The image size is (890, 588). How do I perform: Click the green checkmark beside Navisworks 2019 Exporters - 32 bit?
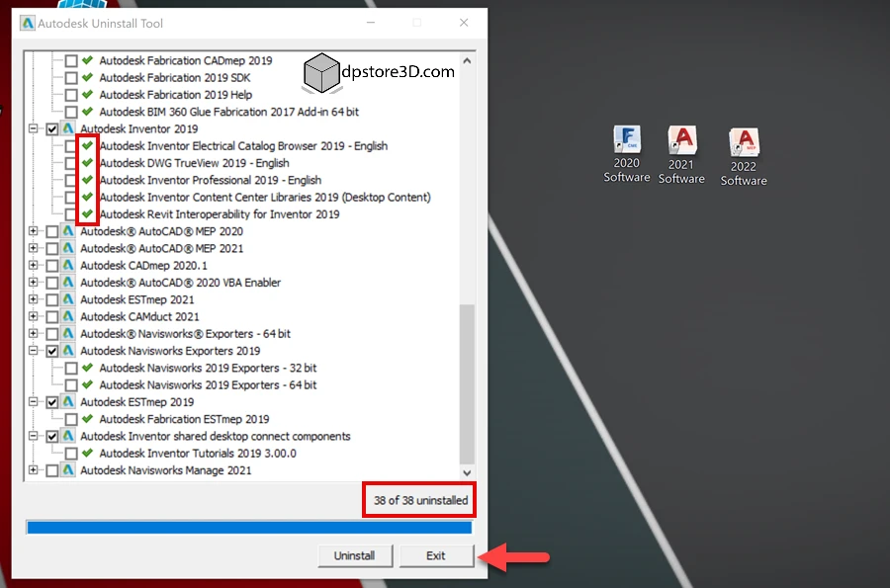(x=87, y=368)
